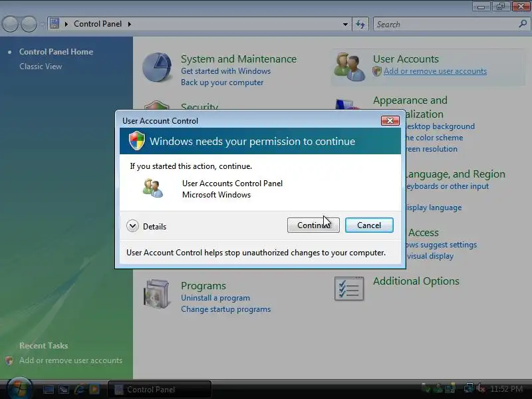Click the User Accounts people icon
532x399 pixels.
pyautogui.click(x=349, y=67)
